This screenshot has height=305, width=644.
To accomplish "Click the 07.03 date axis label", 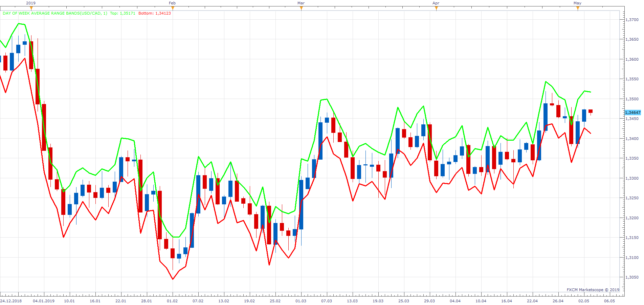I will [327, 301].
